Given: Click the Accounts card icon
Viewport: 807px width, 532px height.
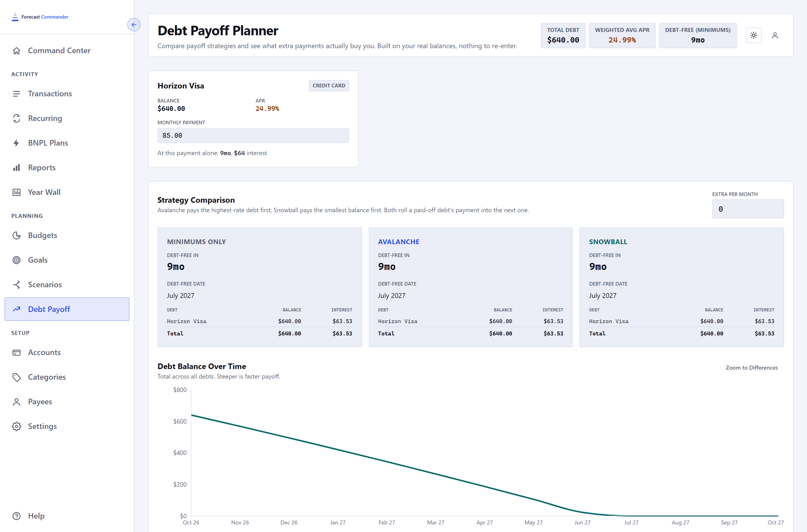Looking at the screenshot, I should coord(16,353).
